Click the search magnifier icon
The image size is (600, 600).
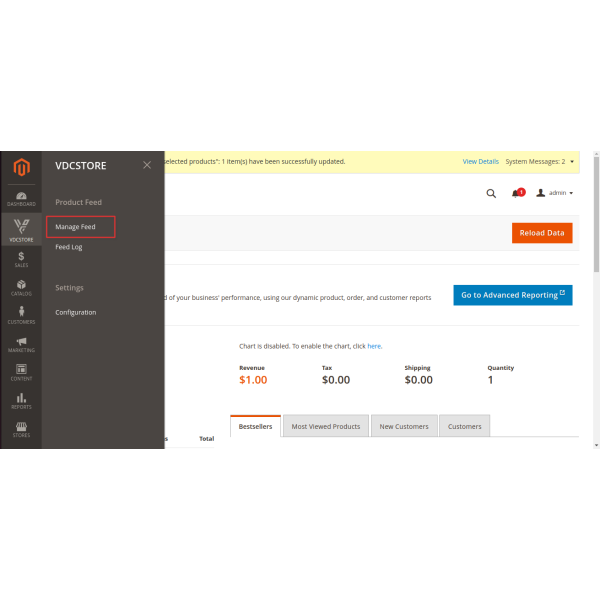[x=491, y=193]
